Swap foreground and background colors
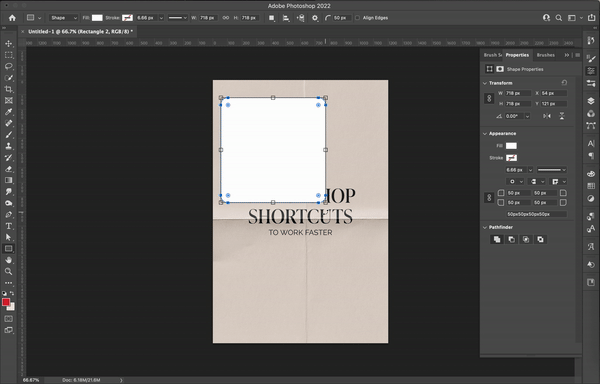The image size is (600, 384). (x=12, y=293)
